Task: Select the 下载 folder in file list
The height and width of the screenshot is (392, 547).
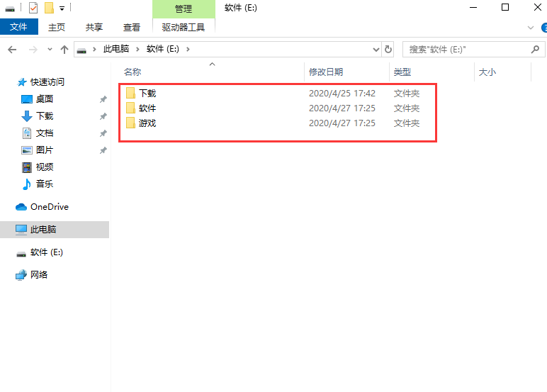Action: tap(147, 94)
